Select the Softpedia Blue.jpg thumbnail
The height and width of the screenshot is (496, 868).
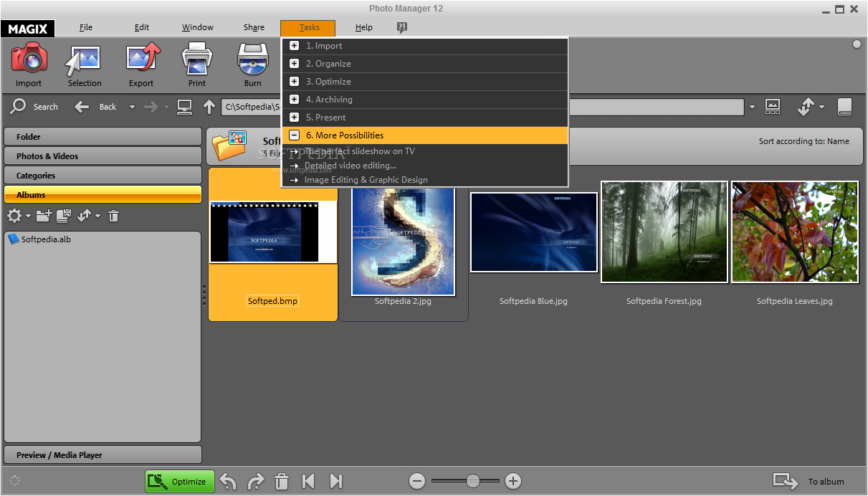point(533,232)
